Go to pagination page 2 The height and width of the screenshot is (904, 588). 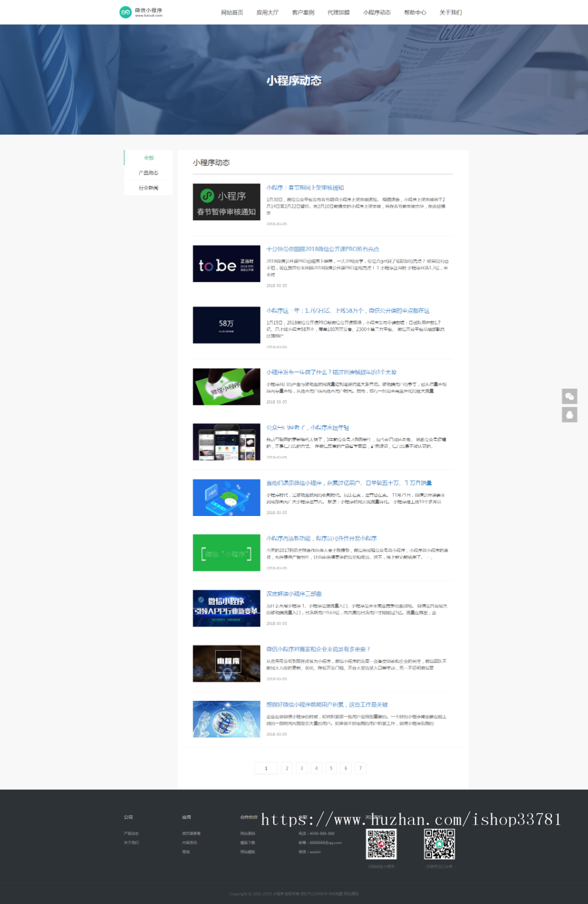click(287, 768)
